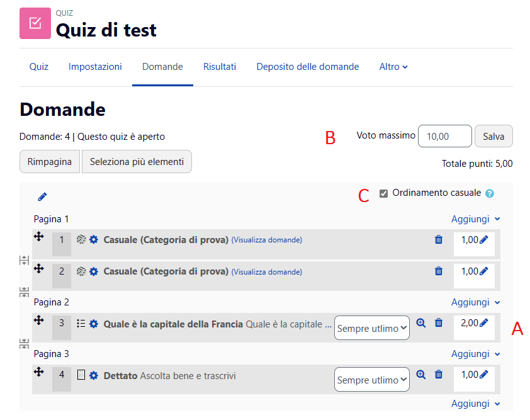Screen dimensions: 530x420
Task: Click the Voto massimo input field
Action: click(x=444, y=135)
